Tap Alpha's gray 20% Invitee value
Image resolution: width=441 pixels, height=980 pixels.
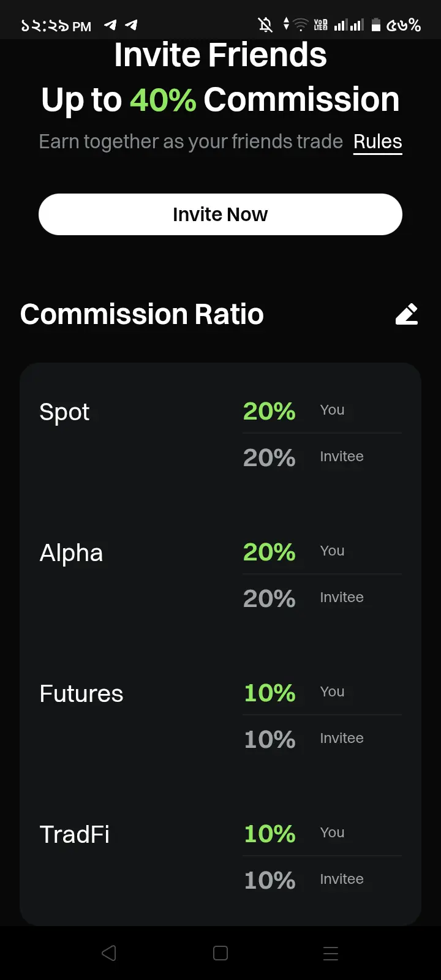pos(269,598)
